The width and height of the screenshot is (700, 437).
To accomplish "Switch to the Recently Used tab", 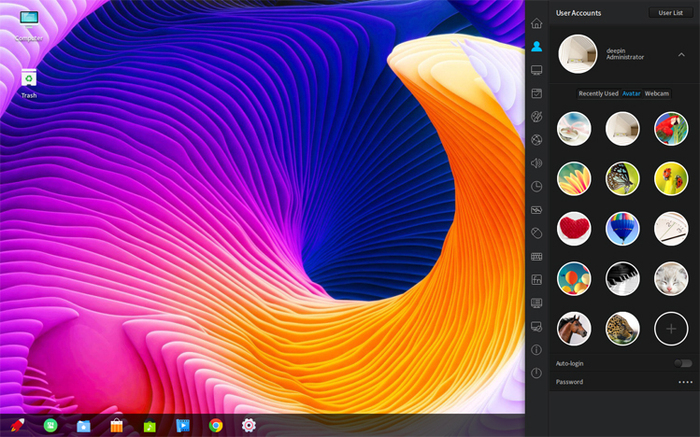I will 598,93.
